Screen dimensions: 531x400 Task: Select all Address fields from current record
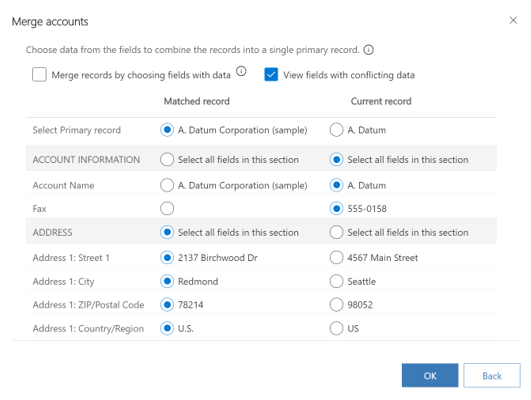pos(336,232)
